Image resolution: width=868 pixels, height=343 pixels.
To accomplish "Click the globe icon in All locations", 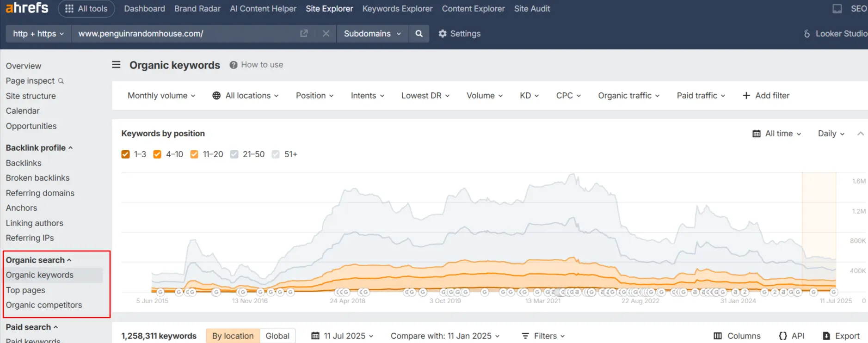I will (x=216, y=96).
